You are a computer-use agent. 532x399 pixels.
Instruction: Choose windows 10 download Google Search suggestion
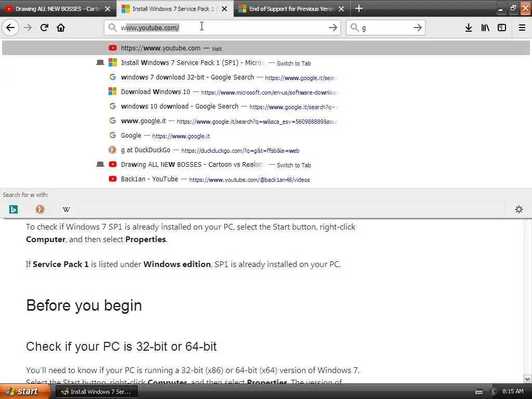[x=266, y=107]
